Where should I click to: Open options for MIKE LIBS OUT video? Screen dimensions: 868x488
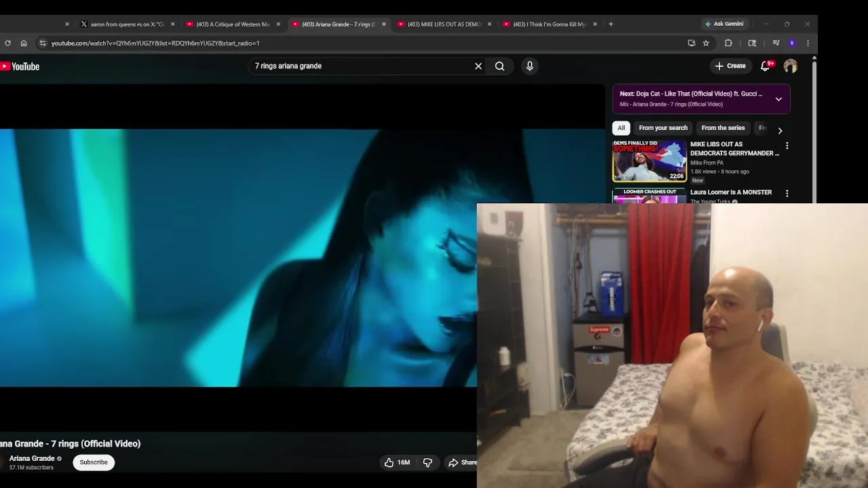787,146
